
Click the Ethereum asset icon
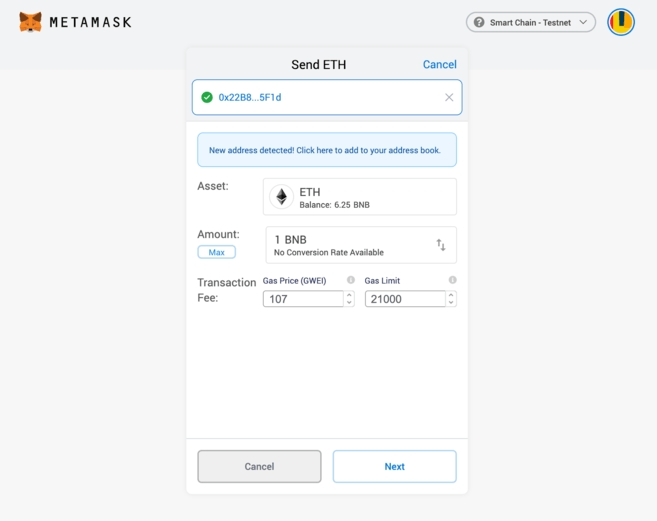pos(281,197)
